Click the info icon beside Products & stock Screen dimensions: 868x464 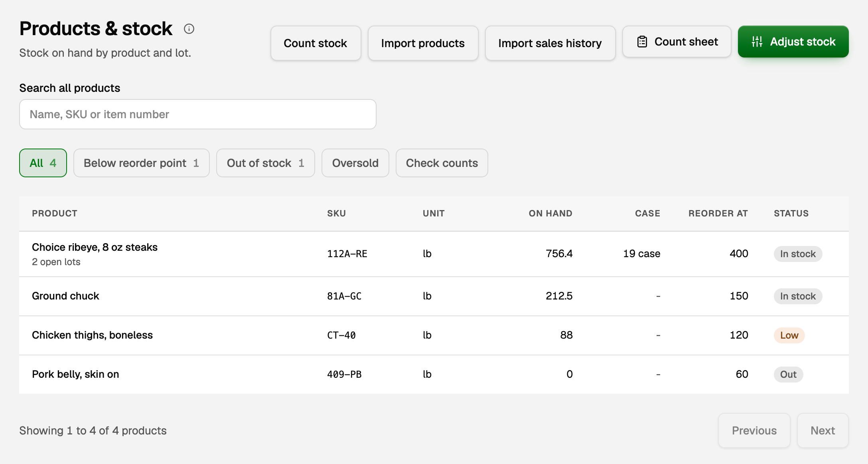[189, 29]
